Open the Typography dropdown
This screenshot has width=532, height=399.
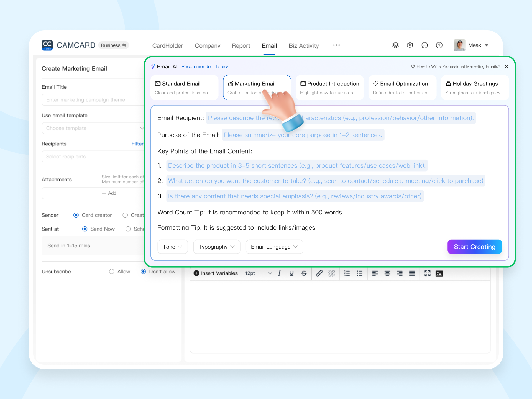click(217, 247)
